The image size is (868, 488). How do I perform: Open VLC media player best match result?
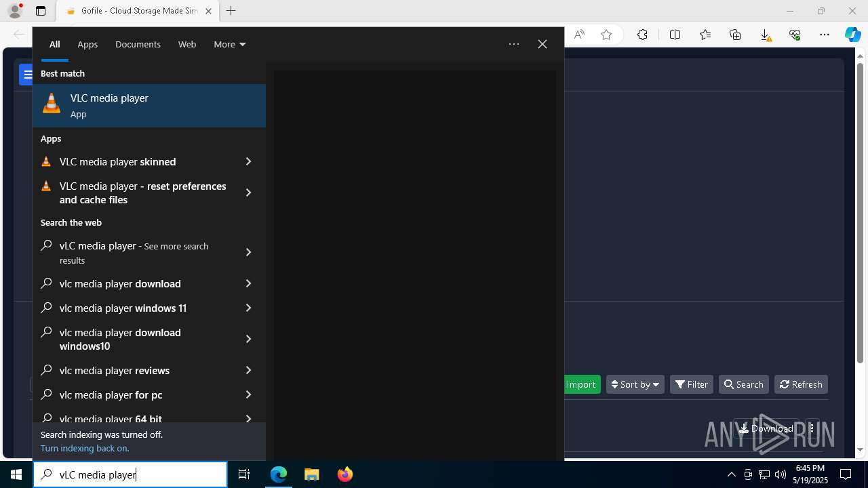(x=149, y=106)
